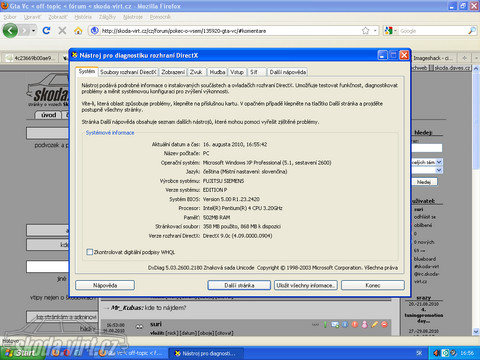Viewport: 480px width, 360px height.
Task: Click Firefox's forward arrow button
Action: (x=24, y=31)
